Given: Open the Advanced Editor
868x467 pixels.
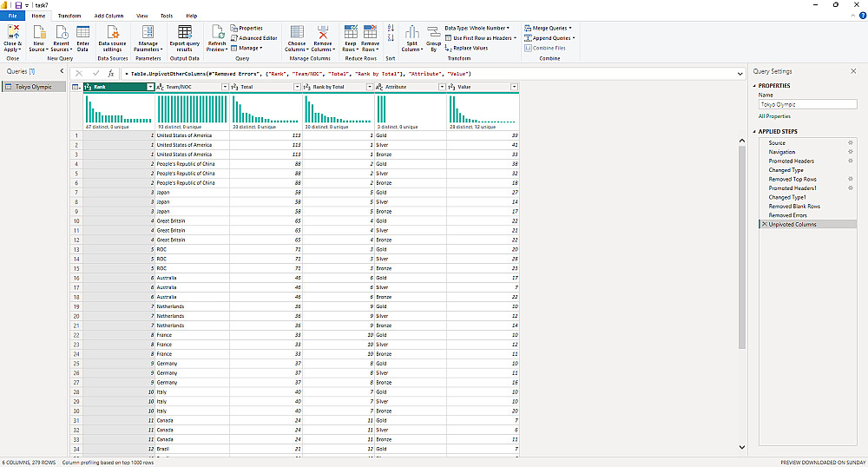Looking at the screenshot, I should [x=258, y=38].
